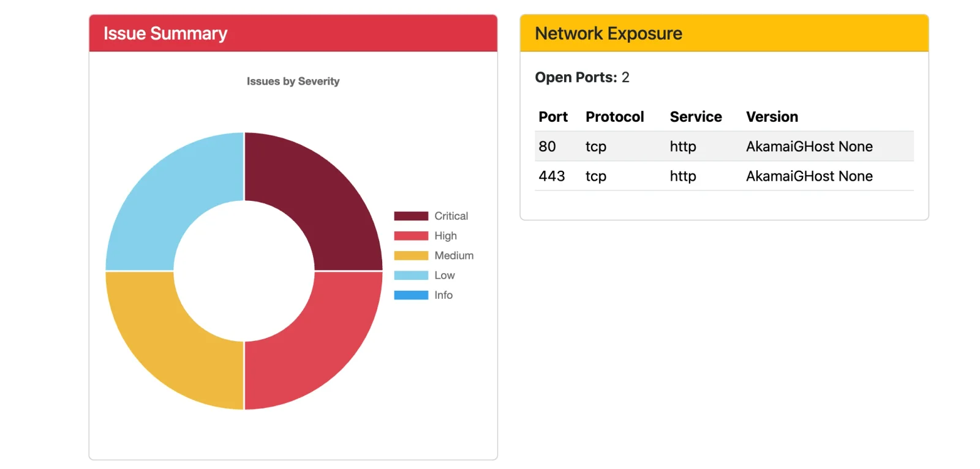
Task: Toggle the Low legend color swatch
Action: pos(411,276)
